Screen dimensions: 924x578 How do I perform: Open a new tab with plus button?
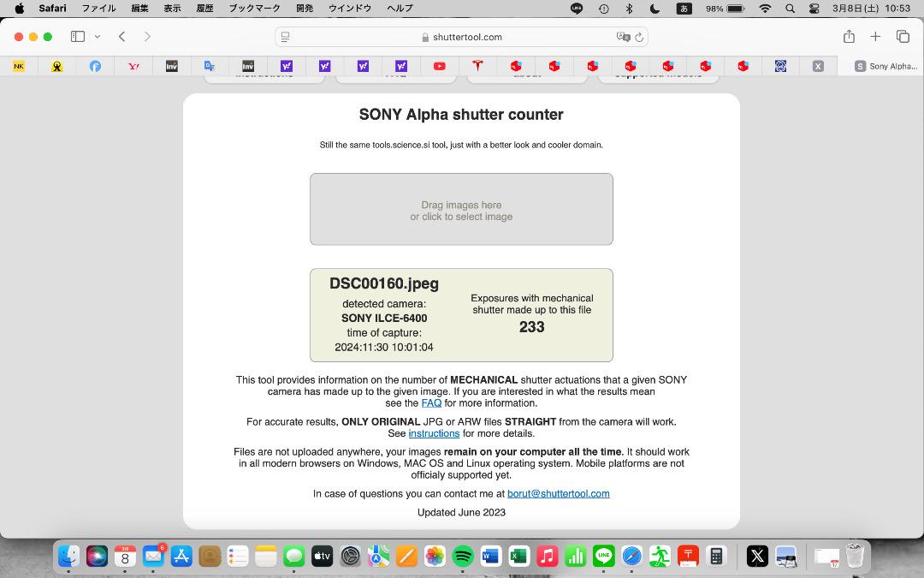876,37
